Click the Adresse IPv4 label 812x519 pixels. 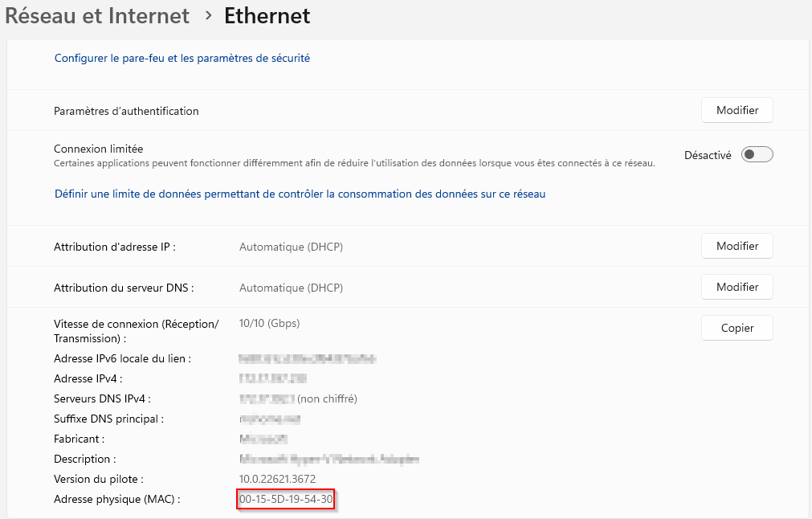(88, 378)
